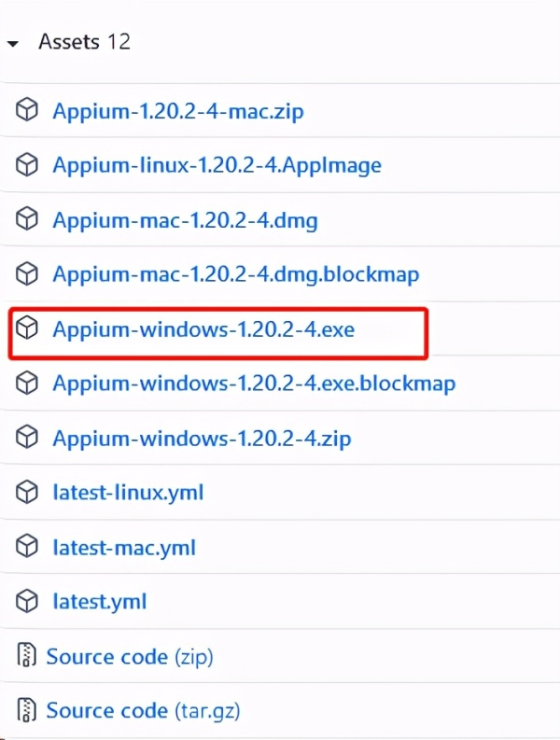Viewport: 560px width, 740px height.
Task: Click package icon beside Appium-1.20.2-4-mac.zip
Action: click(x=26, y=110)
